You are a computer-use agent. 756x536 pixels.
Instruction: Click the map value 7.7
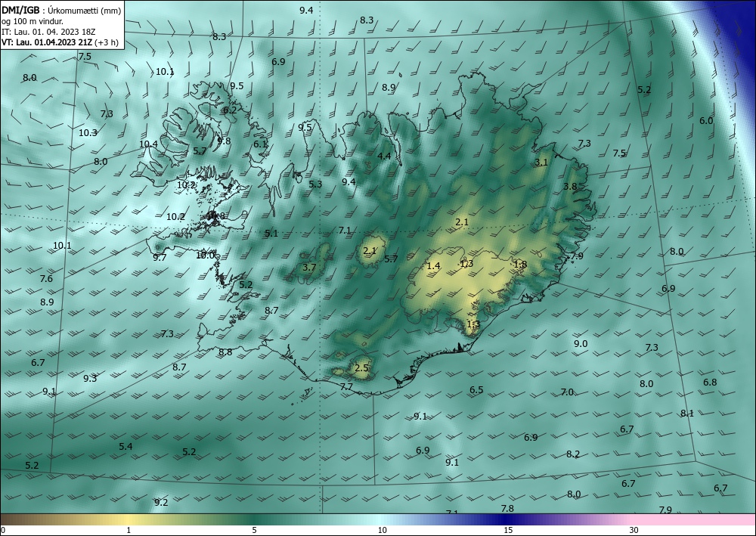tap(346, 386)
